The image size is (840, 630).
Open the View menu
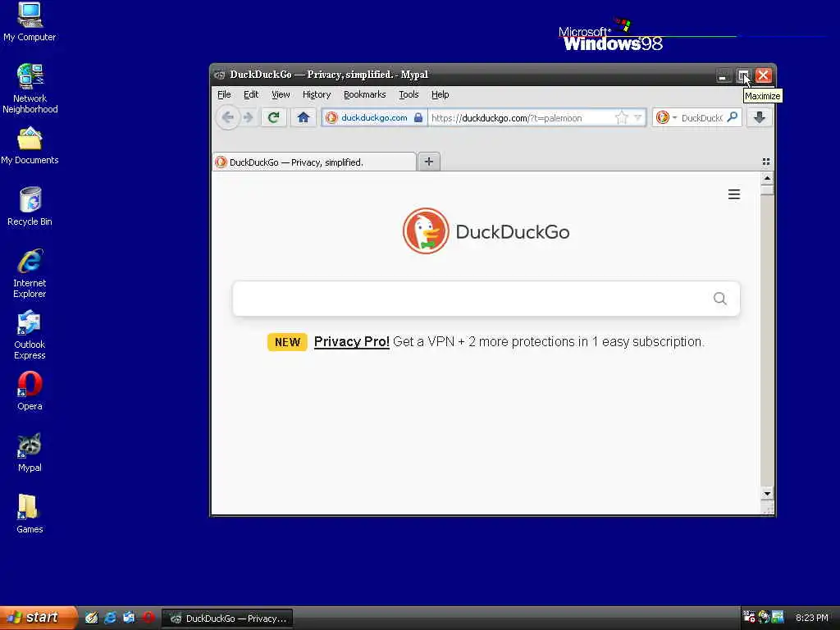tap(281, 94)
